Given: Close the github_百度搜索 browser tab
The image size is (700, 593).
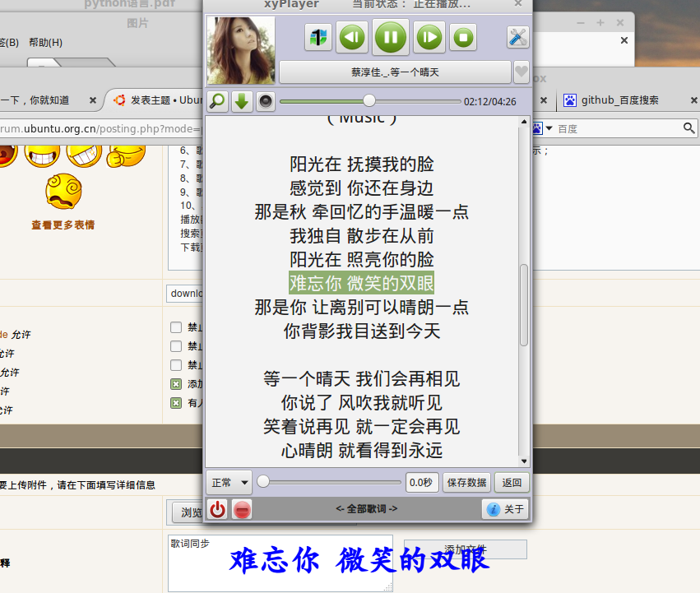Looking at the screenshot, I should pyautogui.click(x=694, y=100).
